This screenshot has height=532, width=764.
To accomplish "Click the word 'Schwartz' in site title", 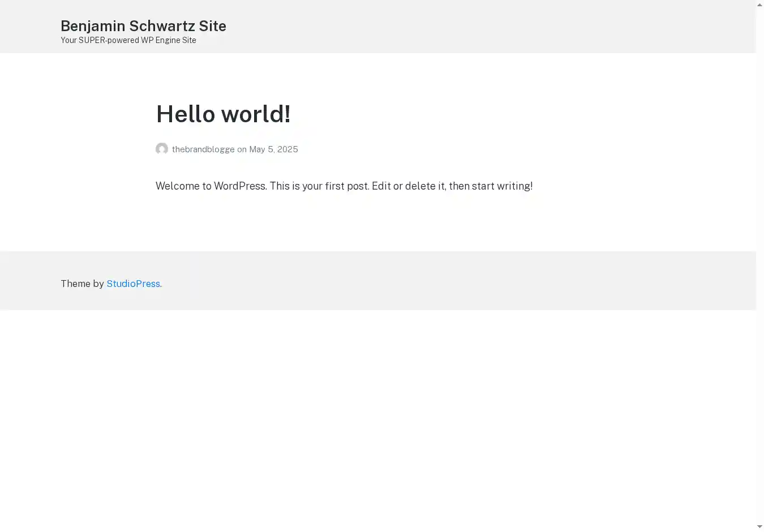I will click(x=162, y=26).
